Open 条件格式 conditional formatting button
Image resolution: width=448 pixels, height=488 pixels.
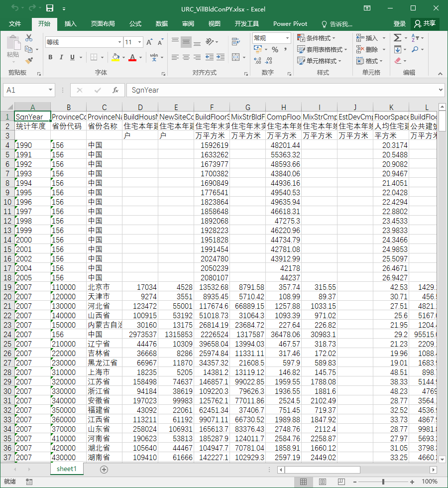pos(316,38)
